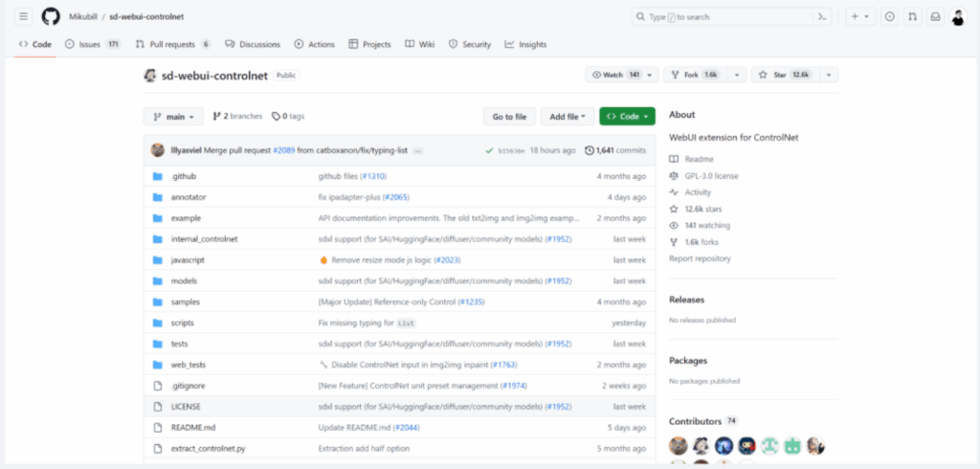Expand the commit message ellipsis

click(418, 151)
